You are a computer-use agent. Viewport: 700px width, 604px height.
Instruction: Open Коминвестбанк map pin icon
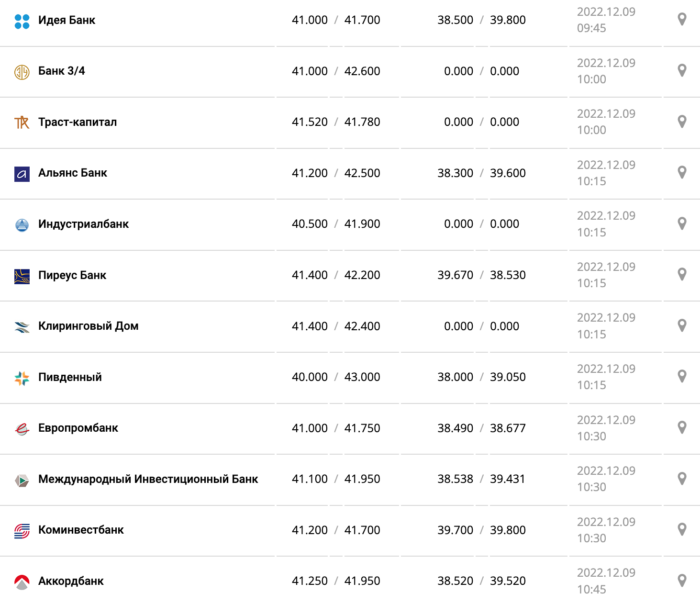tap(682, 529)
